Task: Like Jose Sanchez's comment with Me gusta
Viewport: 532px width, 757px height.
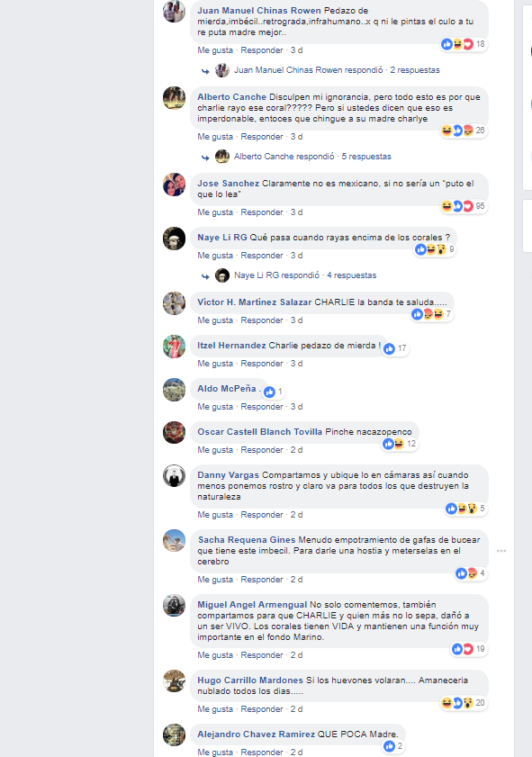Action: point(215,212)
